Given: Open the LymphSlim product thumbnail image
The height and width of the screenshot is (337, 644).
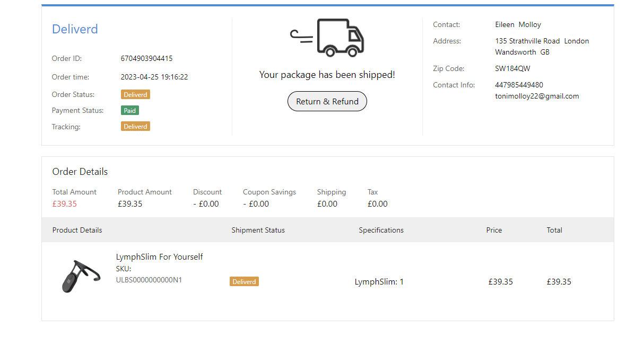Looking at the screenshot, I should (x=80, y=276).
